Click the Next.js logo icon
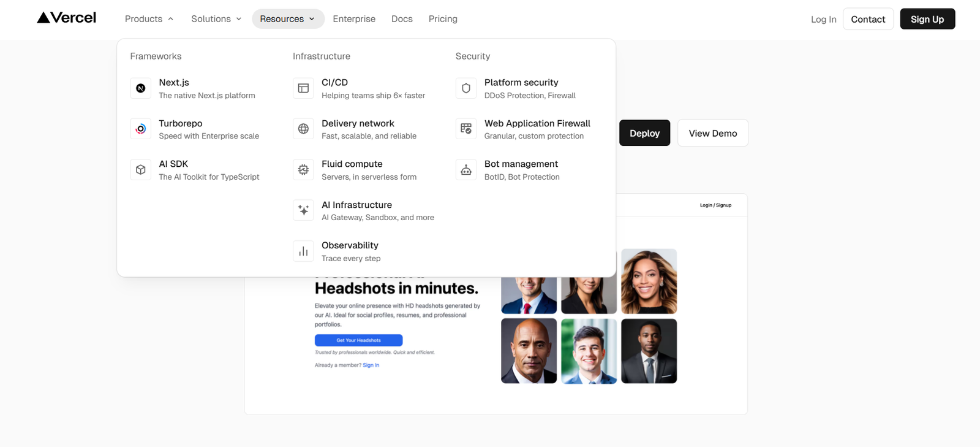980x447 pixels. pos(140,88)
